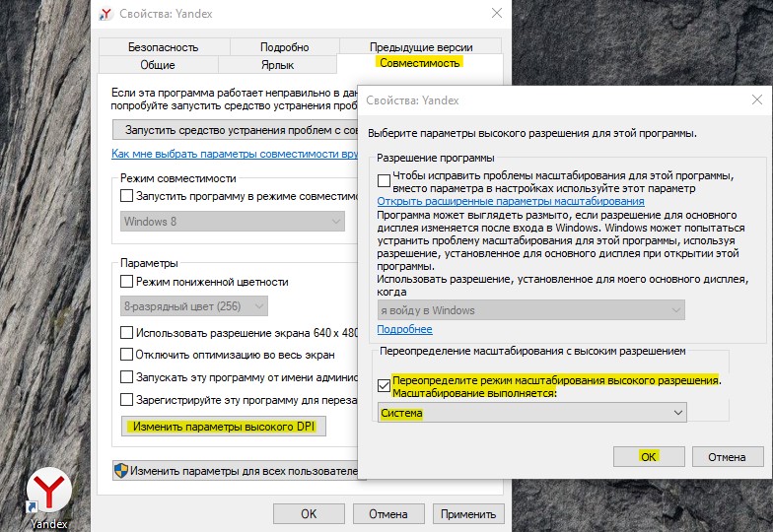Switch to the Безопасность tab
773x532 pixels.
[x=164, y=47]
